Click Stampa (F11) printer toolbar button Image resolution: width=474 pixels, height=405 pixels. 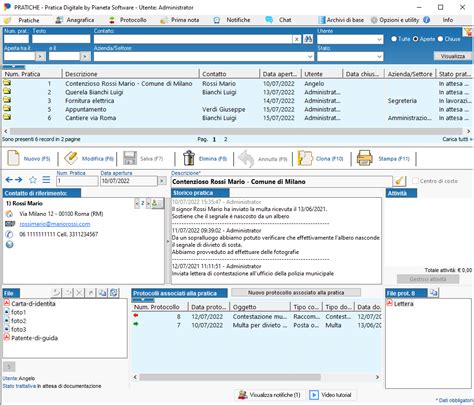[x=383, y=158]
